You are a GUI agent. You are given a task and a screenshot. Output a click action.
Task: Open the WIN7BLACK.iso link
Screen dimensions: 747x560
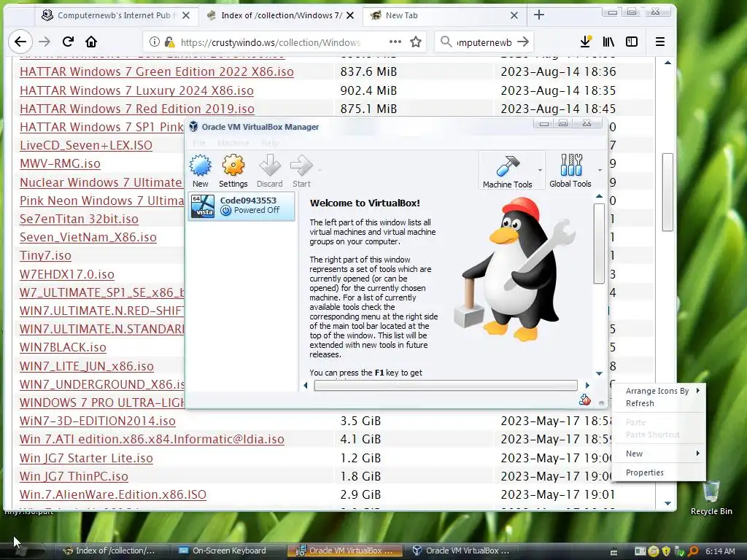[63, 347]
